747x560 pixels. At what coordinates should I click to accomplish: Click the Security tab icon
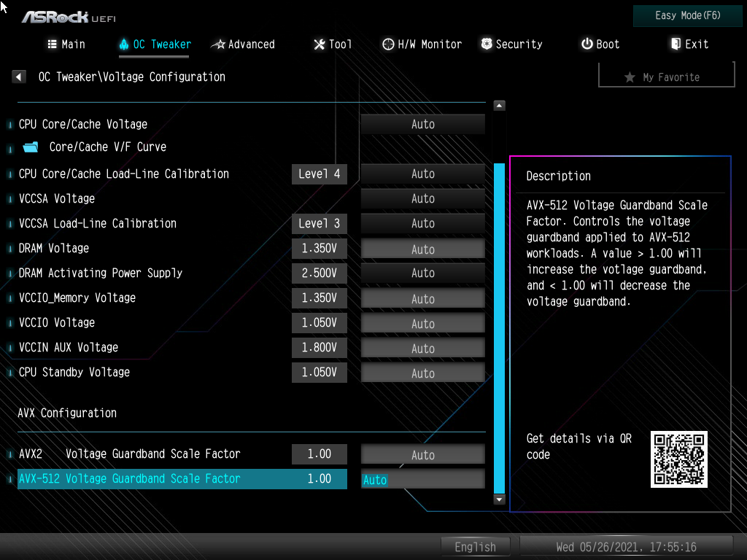[x=486, y=44]
